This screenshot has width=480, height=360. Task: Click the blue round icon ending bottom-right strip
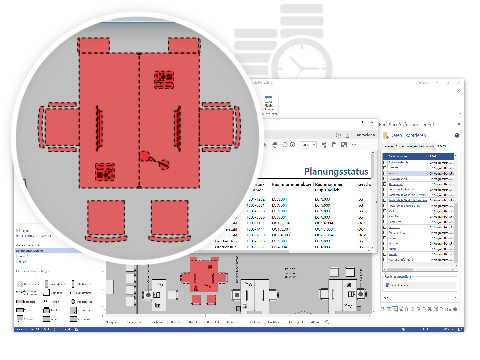(455, 309)
